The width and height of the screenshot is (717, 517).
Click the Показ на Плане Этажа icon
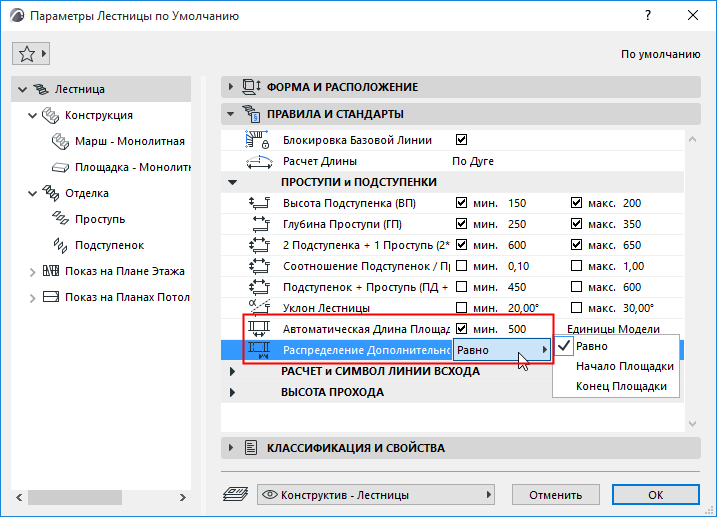(x=51, y=271)
